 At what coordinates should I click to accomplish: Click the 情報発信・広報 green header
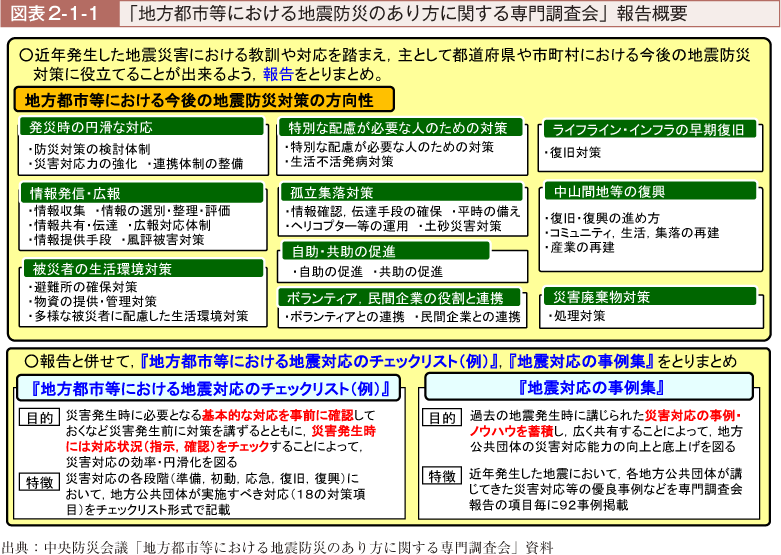coord(141,193)
